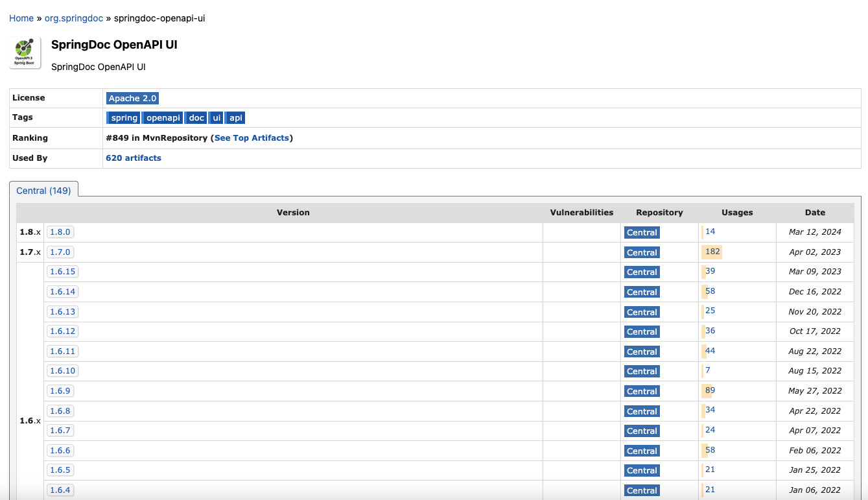Open the Apache 2.0 license tag
This screenshot has width=868, height=500.
coord(132,98)
